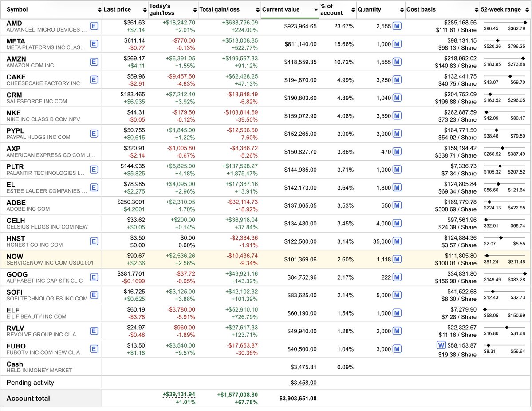Click the M margin badge in META row
Screen dimensions: 532x411
point(397,44)
